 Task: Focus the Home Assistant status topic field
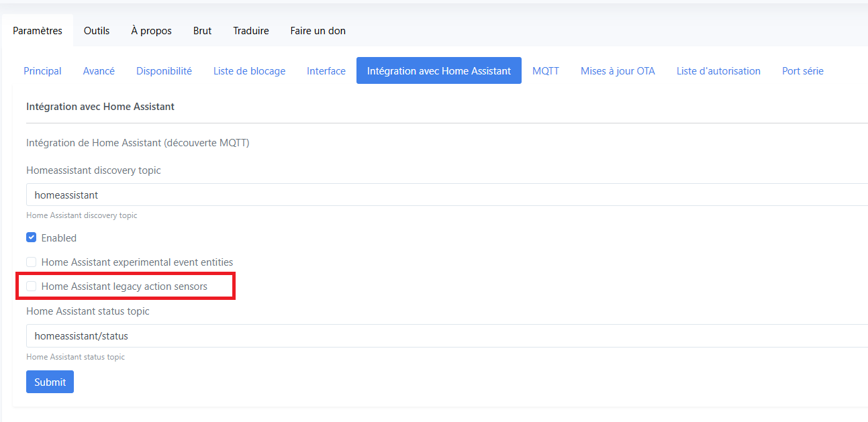pos(447,335)
